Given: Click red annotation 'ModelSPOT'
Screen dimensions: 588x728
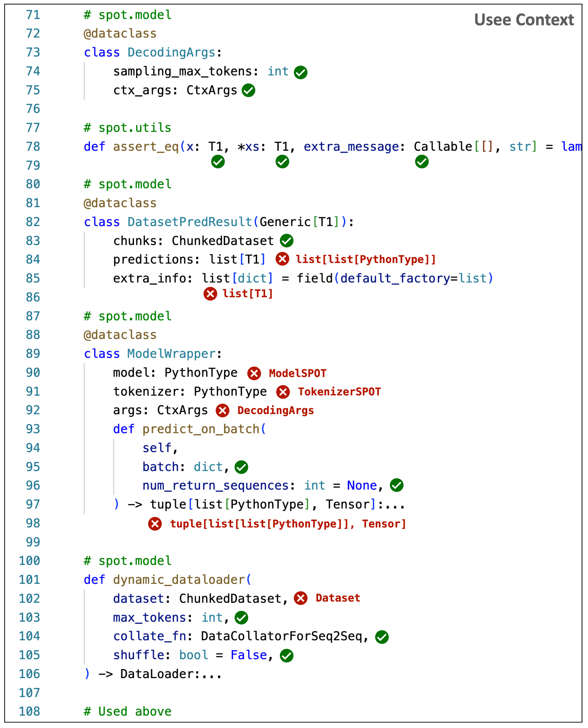Looking at the screenshot, I should click(297, 373).
